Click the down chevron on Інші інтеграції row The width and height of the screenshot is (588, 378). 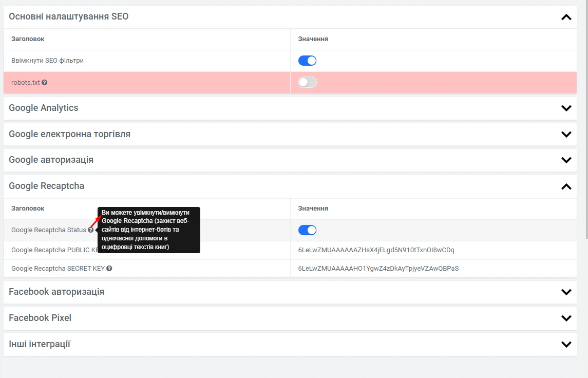(566, 345)
